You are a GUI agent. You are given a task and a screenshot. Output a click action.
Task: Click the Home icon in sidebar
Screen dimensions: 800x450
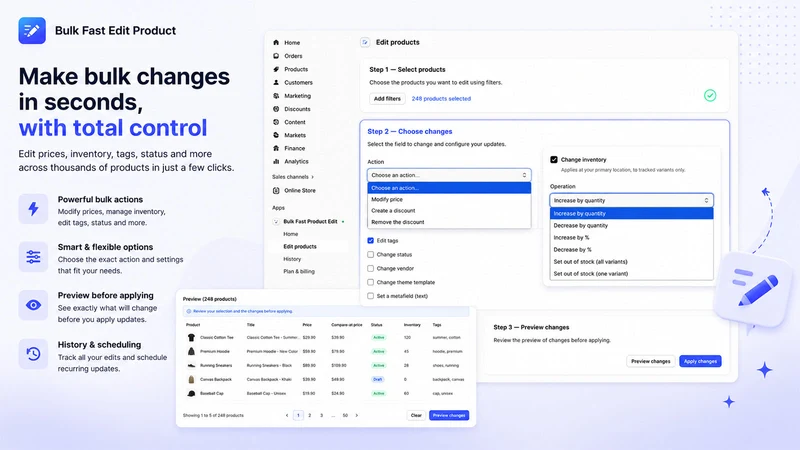point(276,42)
